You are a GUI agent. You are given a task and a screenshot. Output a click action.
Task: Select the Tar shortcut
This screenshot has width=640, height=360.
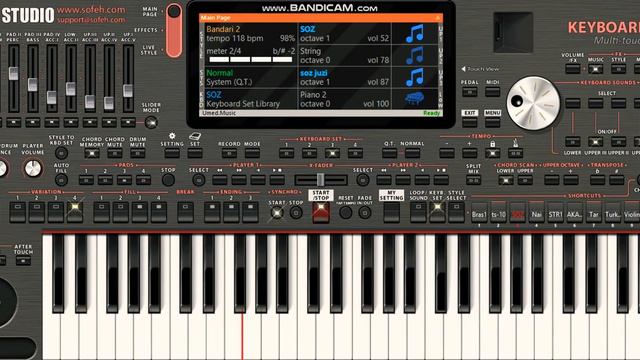tap(594, 212)
